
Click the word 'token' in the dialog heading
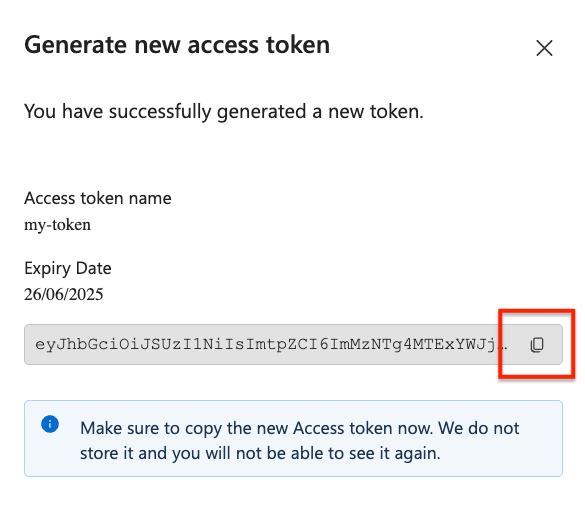(298, 46)
